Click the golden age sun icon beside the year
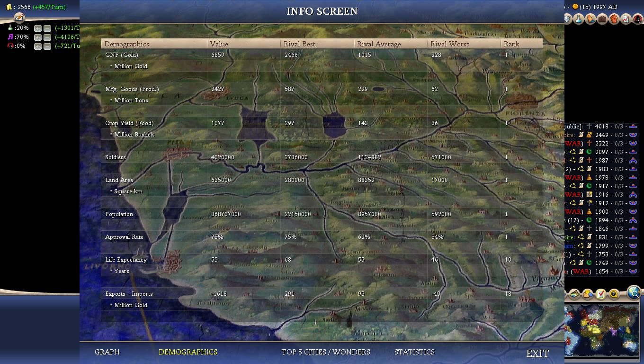 pos(575,7)
